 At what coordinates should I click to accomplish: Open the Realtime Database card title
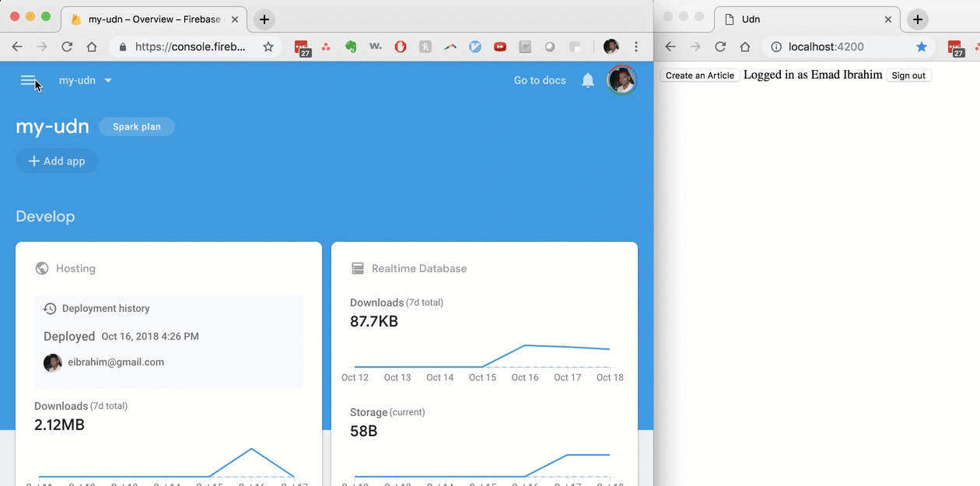coord(419,268)
